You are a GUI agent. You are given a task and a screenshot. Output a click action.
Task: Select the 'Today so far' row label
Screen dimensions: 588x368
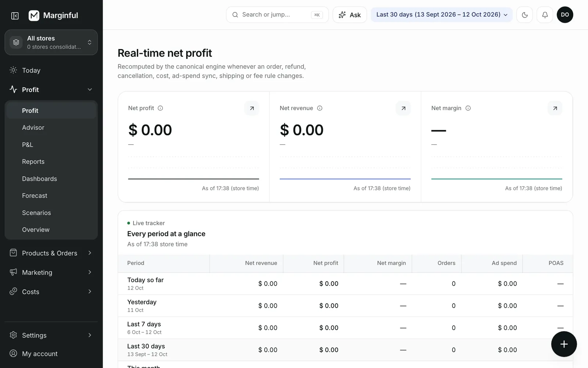coord(146,280)
